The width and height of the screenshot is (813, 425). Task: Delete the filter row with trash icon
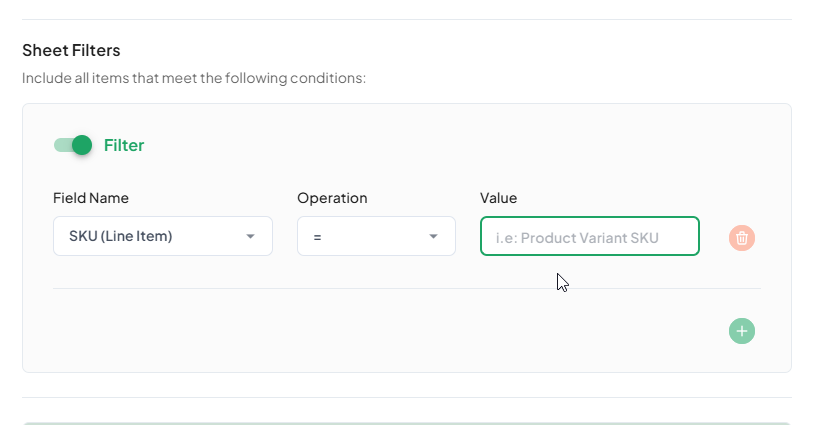coord(742,237)
